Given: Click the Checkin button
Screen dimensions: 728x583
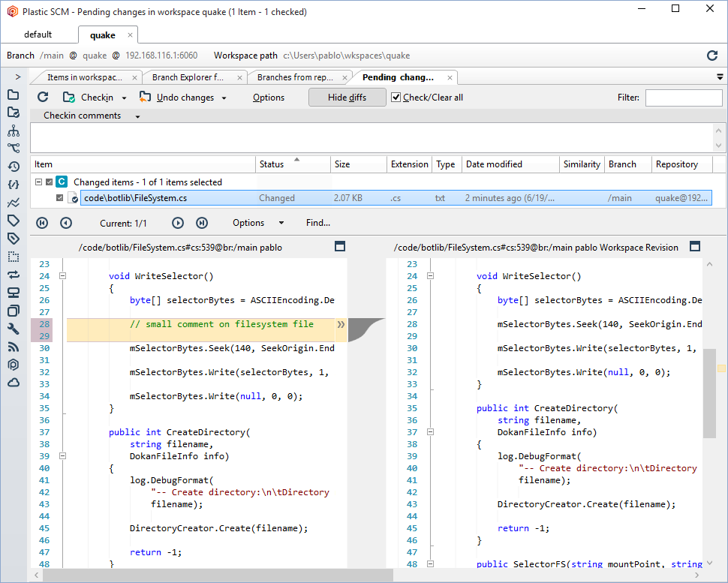Looking at the screenshot, I should 89,98.
